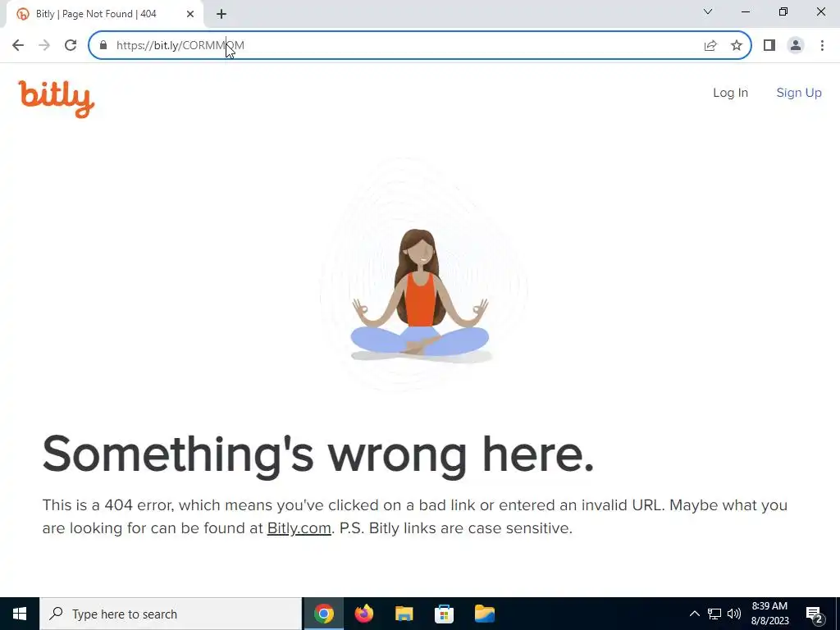840x630 pixels.
Task: Open Chrome from the taskbar
Action: [323, 614]
